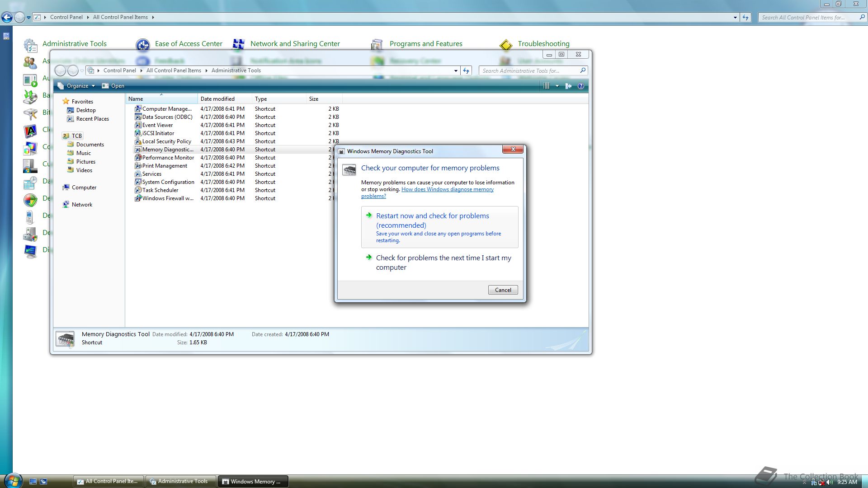Switch to All Control Panel Items taskbar button
This screenshot has width=868, height=488.
(108, 482)
